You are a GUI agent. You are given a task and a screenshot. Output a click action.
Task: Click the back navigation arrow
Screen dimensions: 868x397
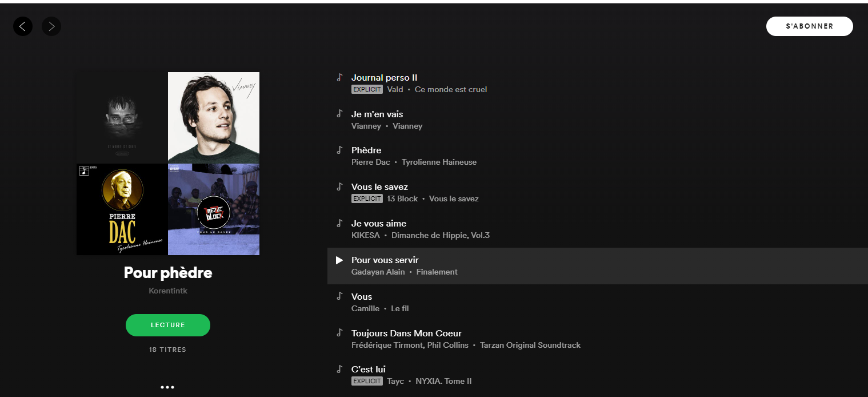[x=23, y=26]
